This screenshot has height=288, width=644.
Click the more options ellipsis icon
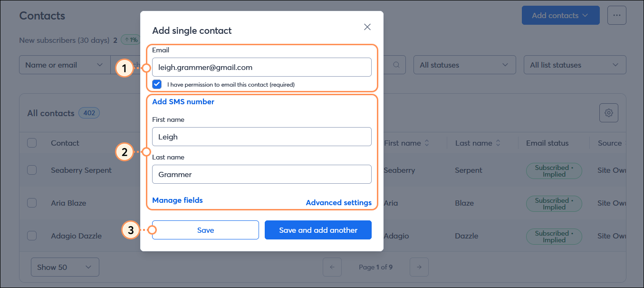tap(617, 15)
